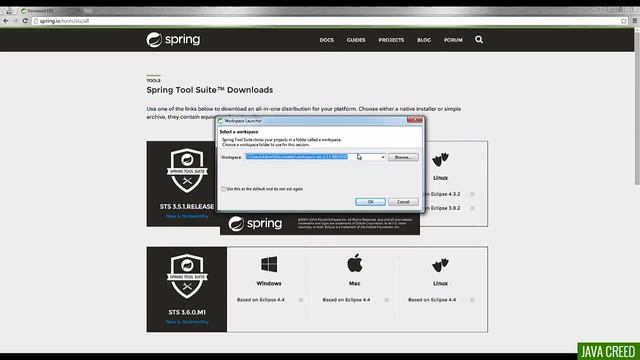Viewport: 640px width, 360px height.
Task: Expand Windows Based on Eclipse 4.4 downloads
Action: (301, 300)
